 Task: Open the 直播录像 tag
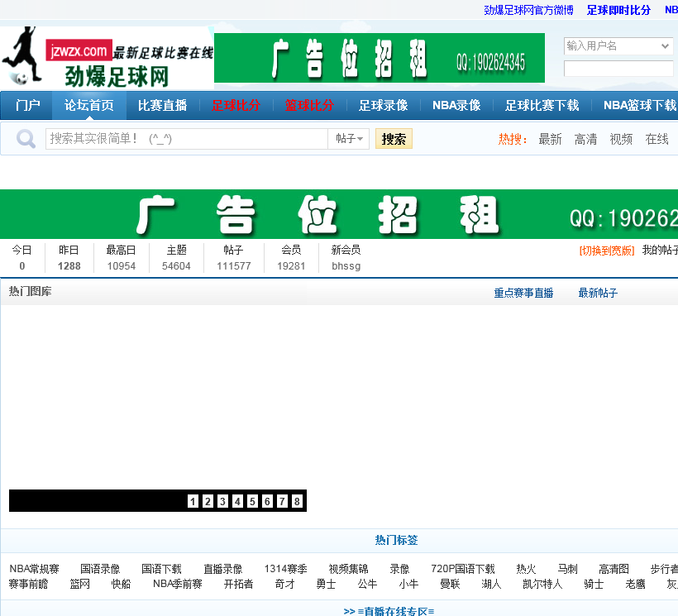[x=223, y=569]
